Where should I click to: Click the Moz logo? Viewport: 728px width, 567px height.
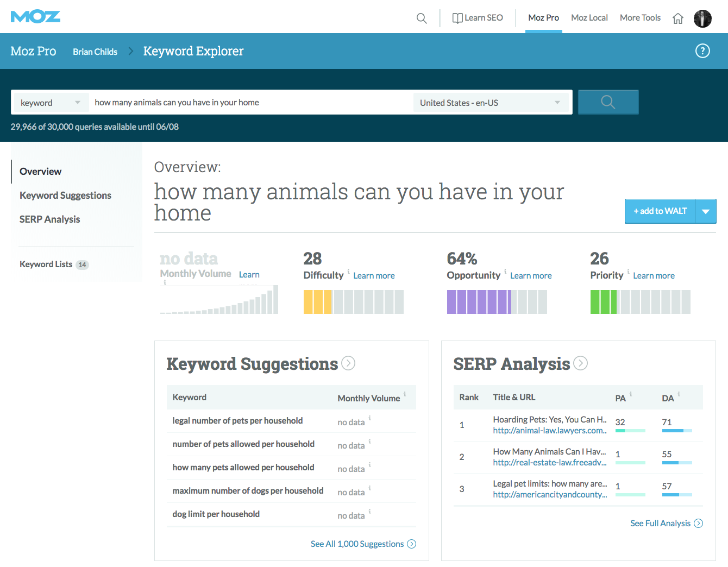[35, 17]
